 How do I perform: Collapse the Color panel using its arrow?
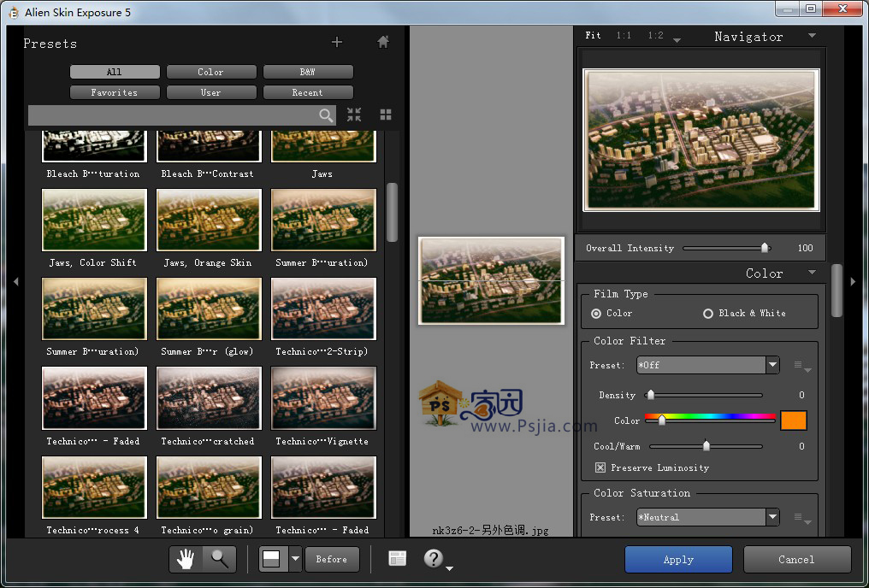(812, 272)
